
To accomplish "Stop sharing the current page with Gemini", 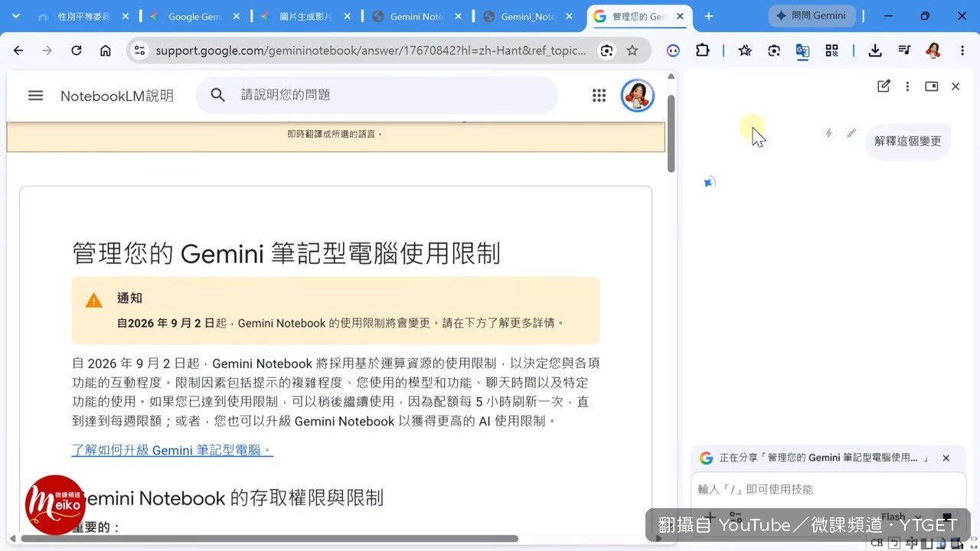I will tap(946, 458).
